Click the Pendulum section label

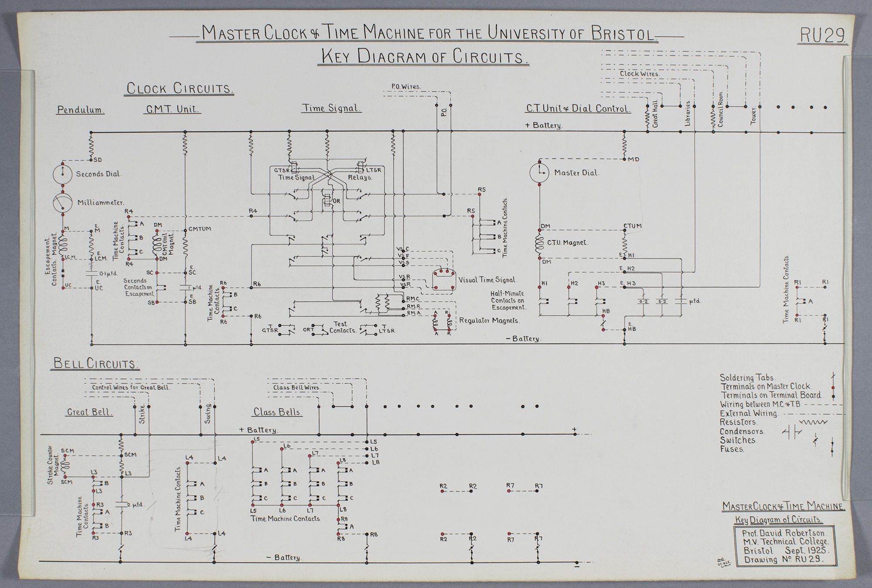click(x=80, y=110)
